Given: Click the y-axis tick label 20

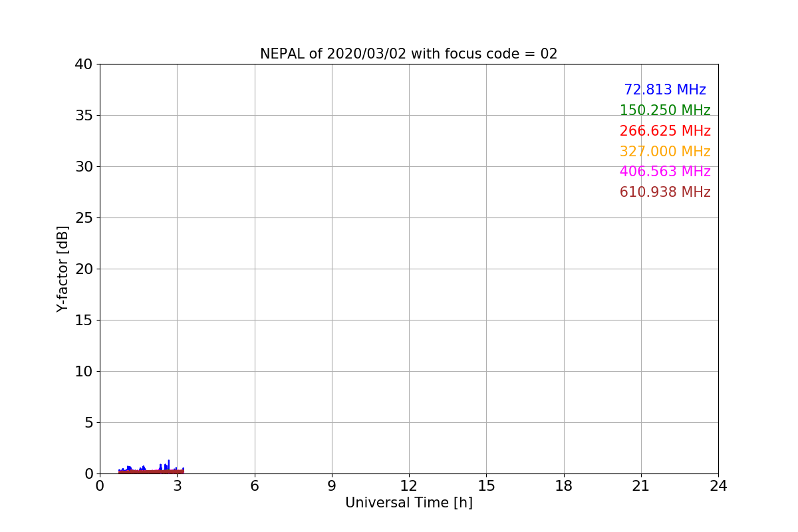Looking at the screenshot, I should 83,269.
